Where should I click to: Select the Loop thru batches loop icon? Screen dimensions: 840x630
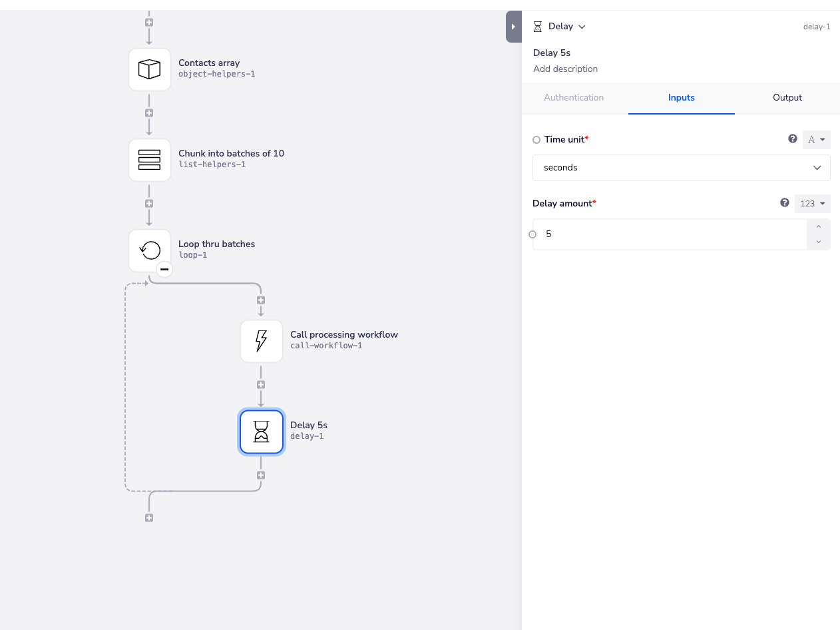coord(150,250)
